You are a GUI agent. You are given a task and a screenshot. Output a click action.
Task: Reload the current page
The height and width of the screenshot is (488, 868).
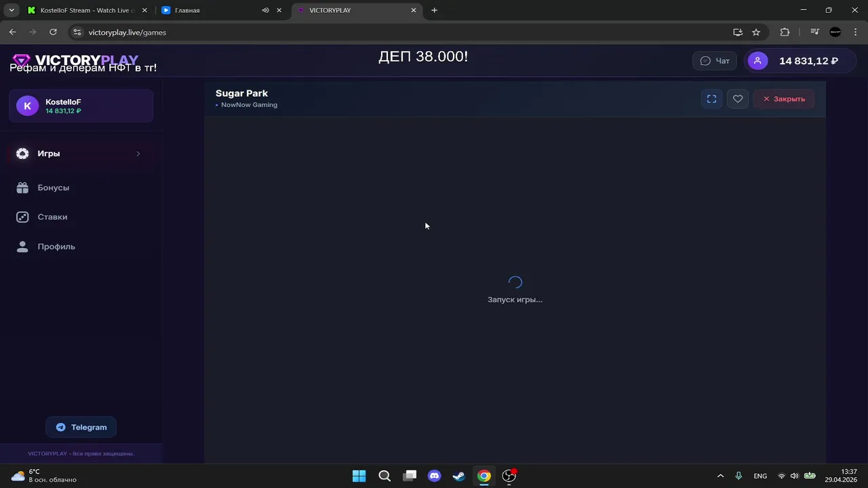click(x=53, y=32)
